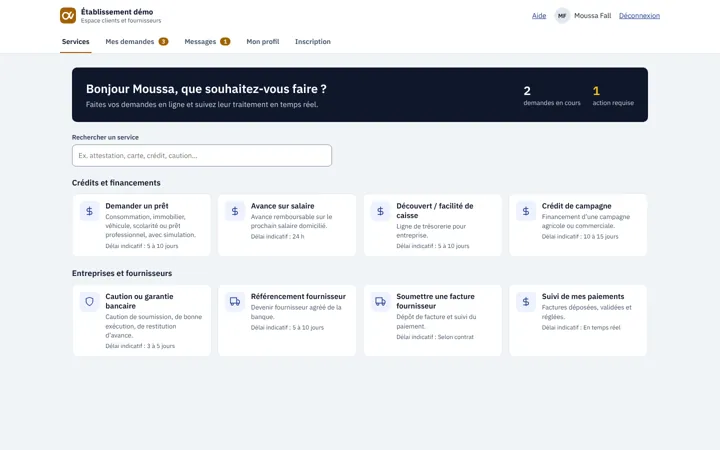Select Soumettre une facture fournisseur title
The image size is (720, 450).
[x=435, y=301]
